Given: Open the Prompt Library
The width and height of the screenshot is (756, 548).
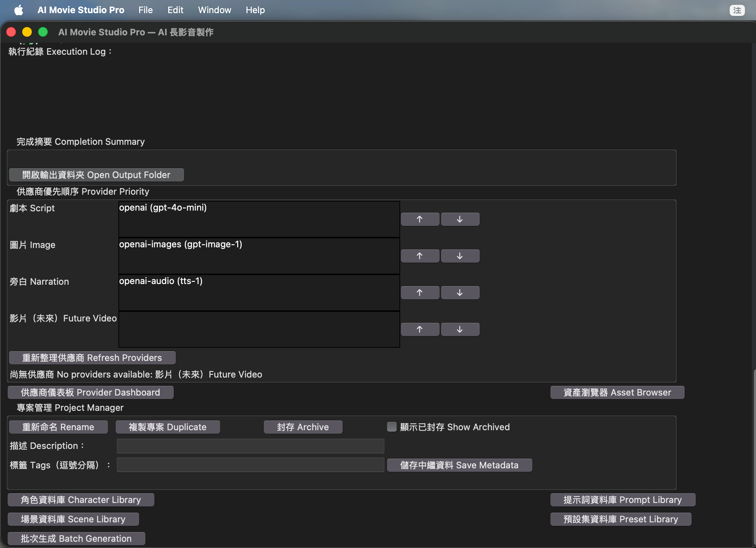Looking at the screenshot, I should (x=623, y=500).
